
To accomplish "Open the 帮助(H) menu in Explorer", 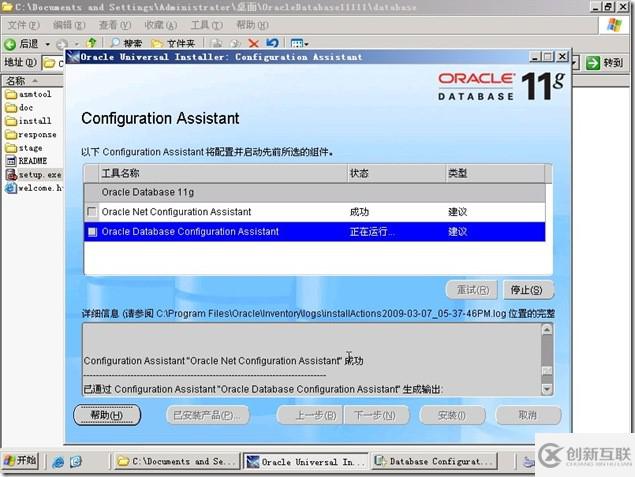I will [252, 25].
